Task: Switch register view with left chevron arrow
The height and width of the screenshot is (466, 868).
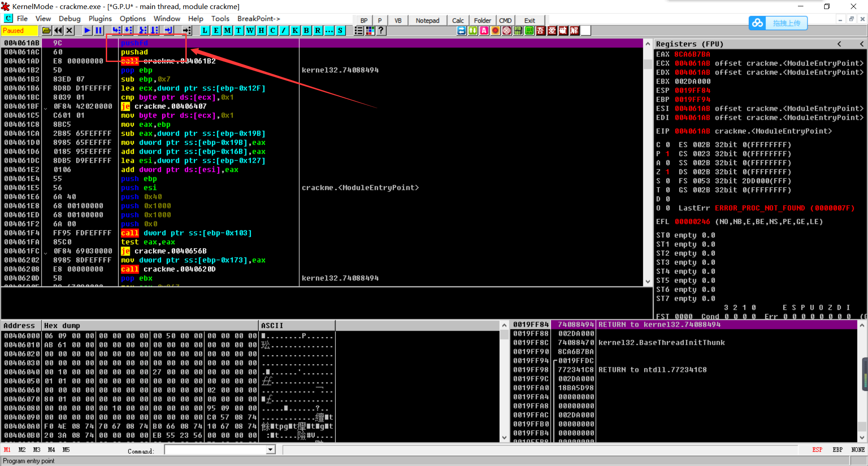Action: [x=839, y=44]
